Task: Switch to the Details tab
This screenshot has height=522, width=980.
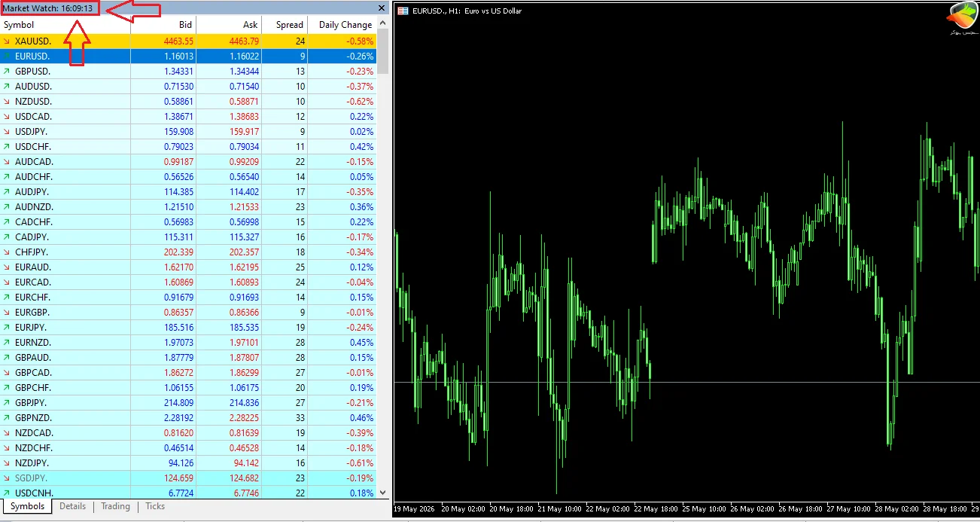Action: tap(73, 506)
